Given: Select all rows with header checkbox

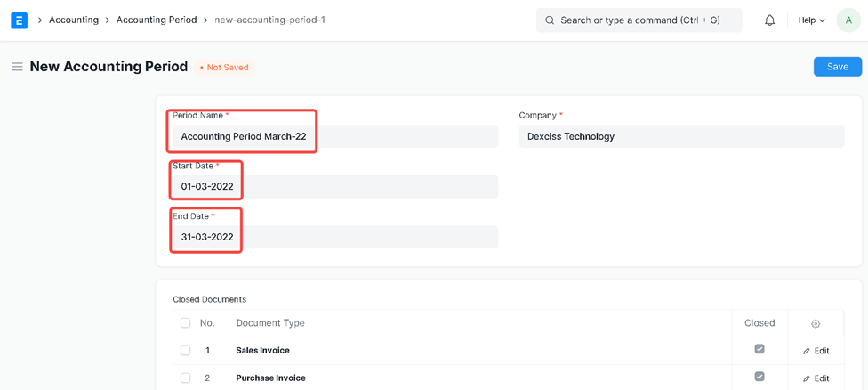Looking at the screenshot, I should (186, 323).
